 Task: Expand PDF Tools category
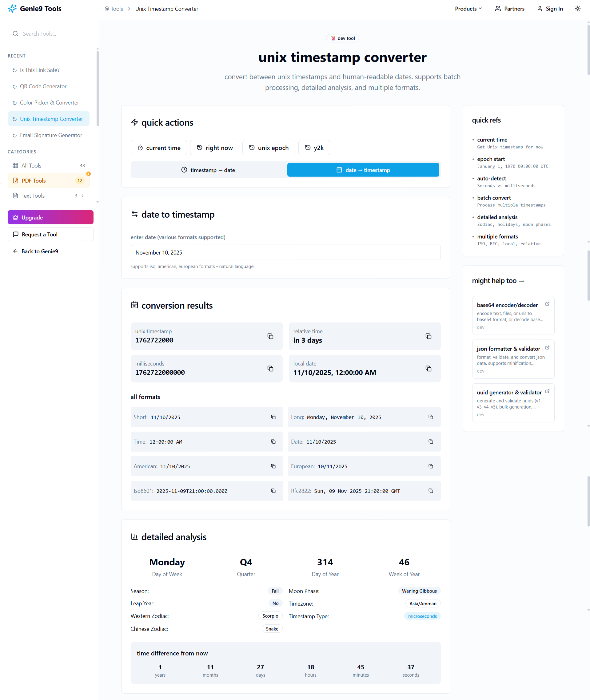(49, 180)
